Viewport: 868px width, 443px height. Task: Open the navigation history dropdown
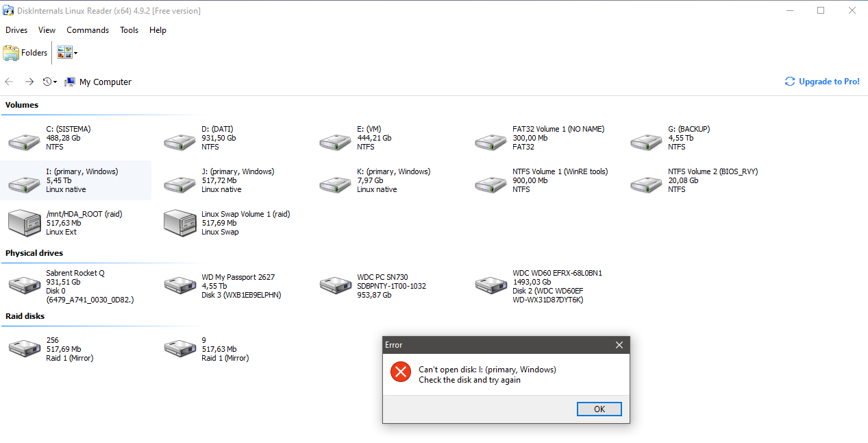click(x=51, y=82)
